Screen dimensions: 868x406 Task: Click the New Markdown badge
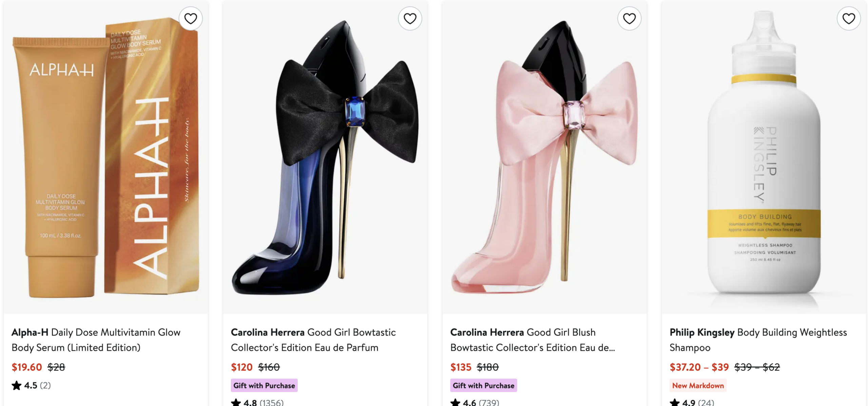click(698, 385)
